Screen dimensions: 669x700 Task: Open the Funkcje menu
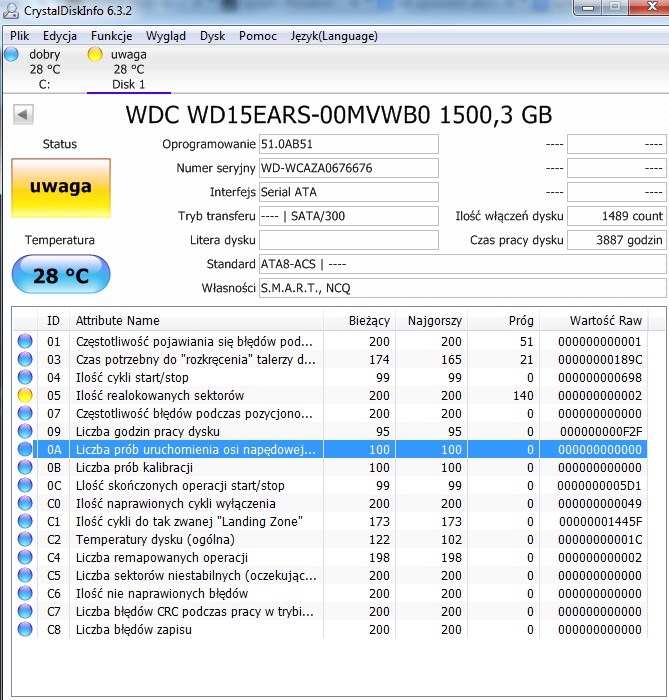click(x=112, y=36)
